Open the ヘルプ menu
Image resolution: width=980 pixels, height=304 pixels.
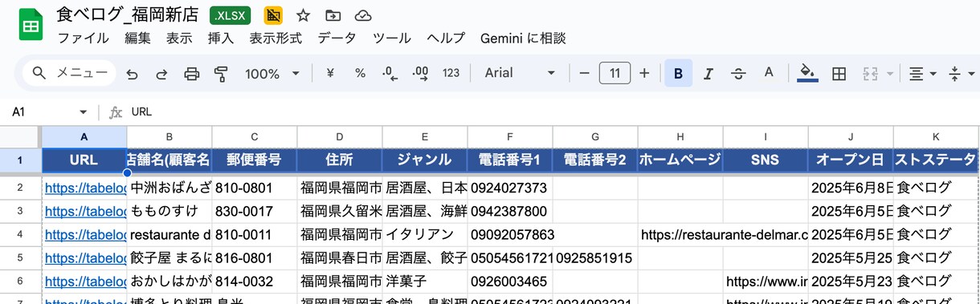coord(446,38)
